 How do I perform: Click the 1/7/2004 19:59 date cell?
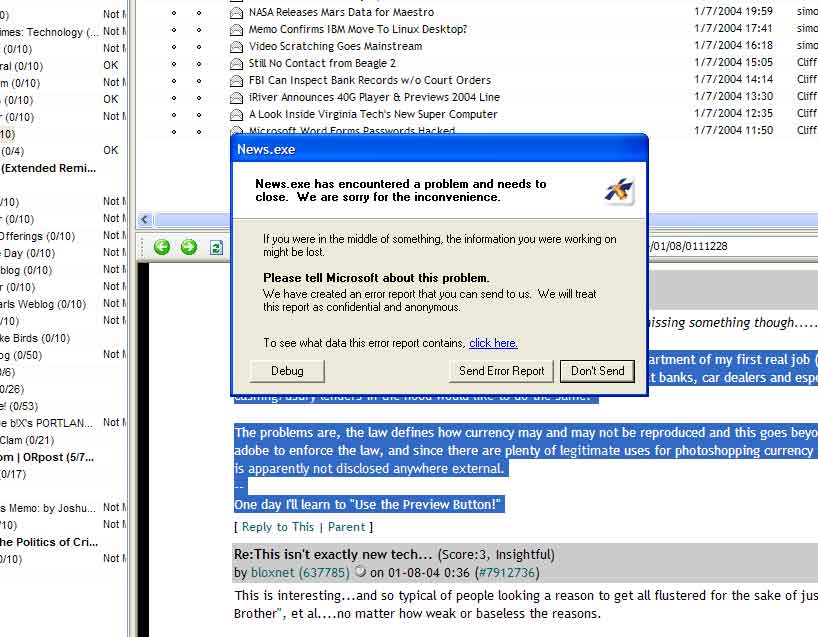tap(733, 11)
